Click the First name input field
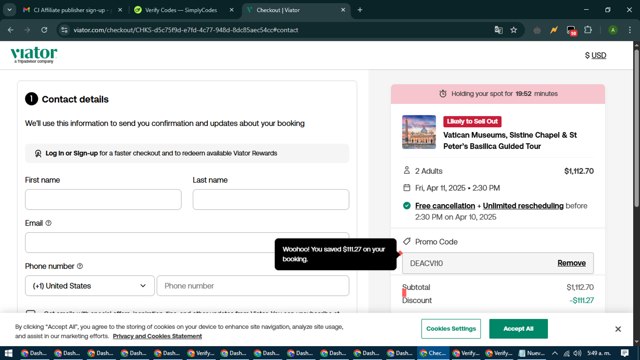 (x=103, y=200)
